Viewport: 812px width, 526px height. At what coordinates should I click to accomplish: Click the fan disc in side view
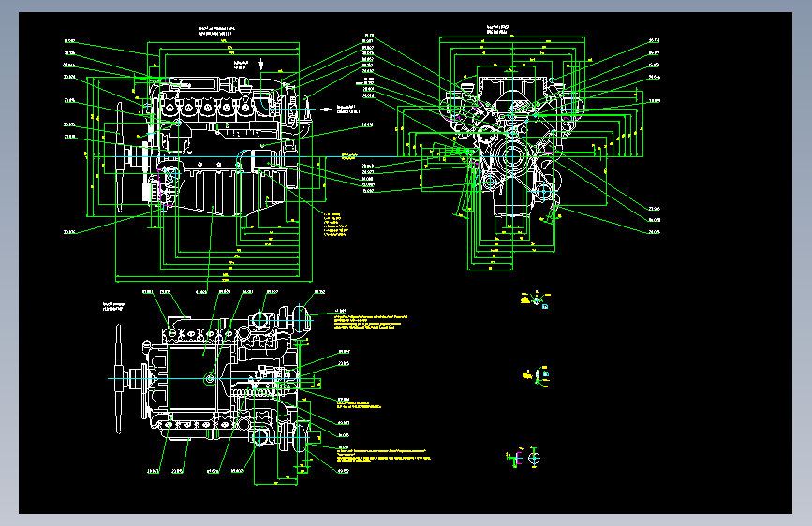click(120, 157)
